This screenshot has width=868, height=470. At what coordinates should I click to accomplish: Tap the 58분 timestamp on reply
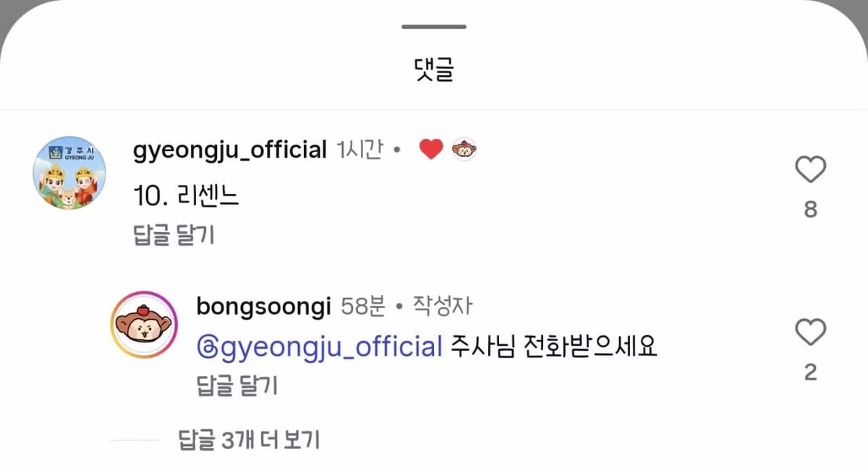(362, 306)
